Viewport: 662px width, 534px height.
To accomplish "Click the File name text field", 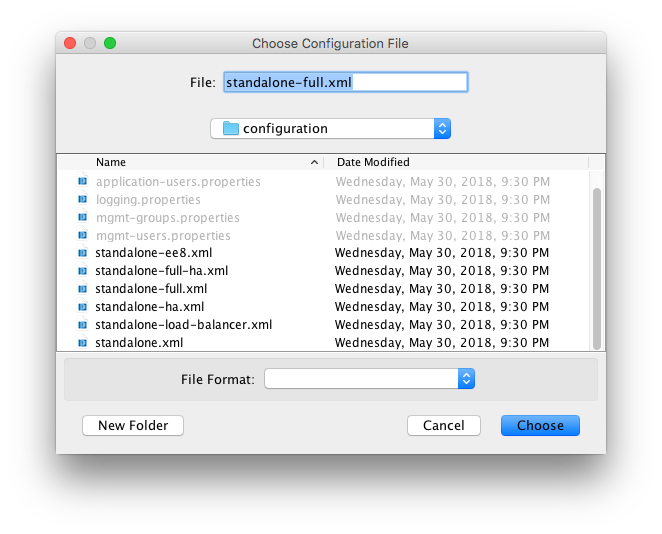I will (345, 82).
